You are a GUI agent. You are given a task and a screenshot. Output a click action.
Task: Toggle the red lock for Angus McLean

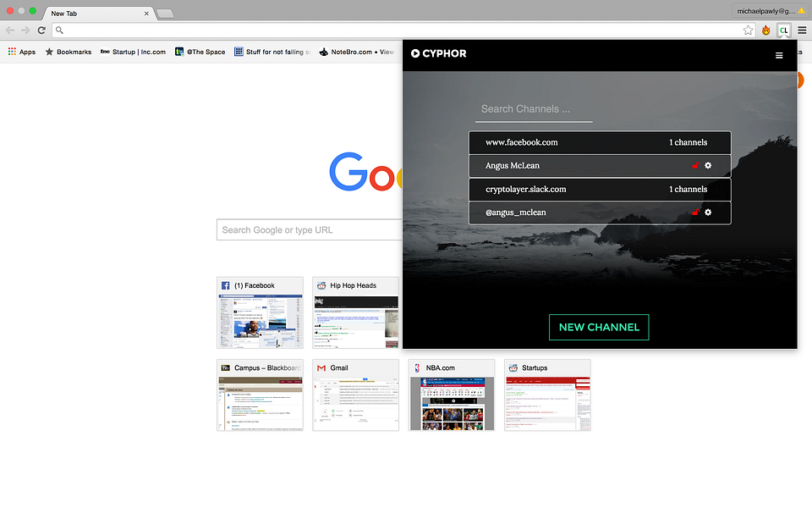(695, 165)
